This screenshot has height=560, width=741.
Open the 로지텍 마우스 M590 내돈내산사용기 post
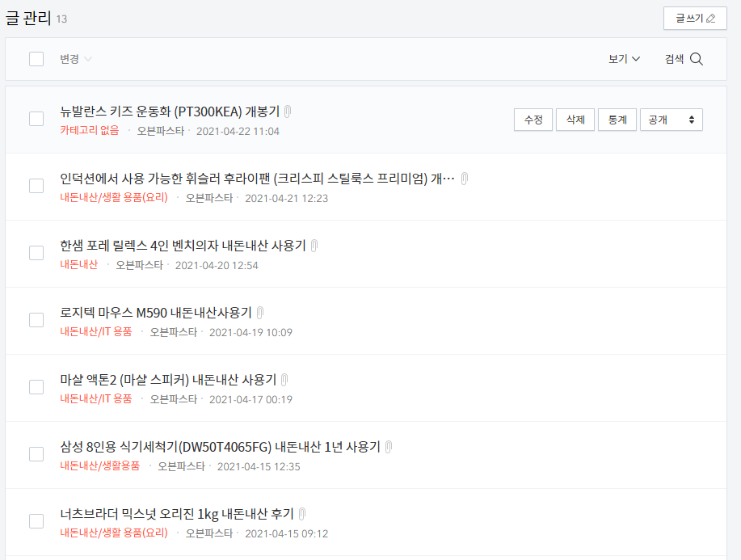click(x=156, y=313)
